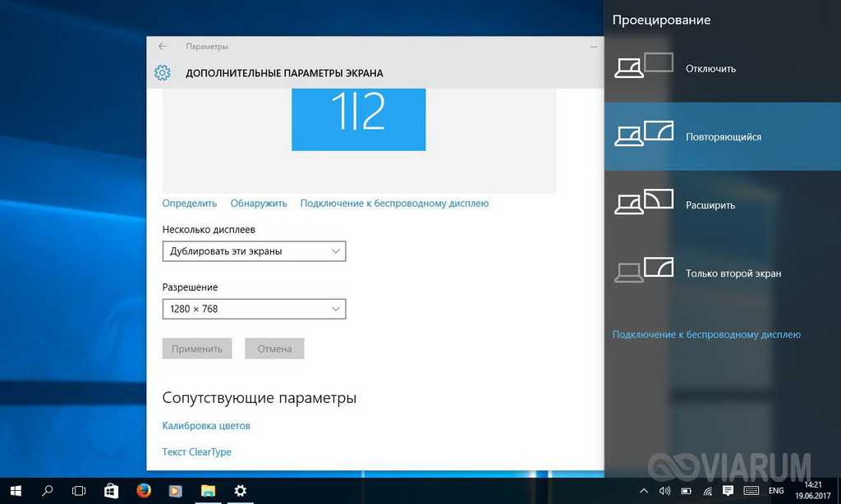The height and width of the screenshot is (504, 841).
Task: Click the back arrow in Settings window
Action: 163,47
